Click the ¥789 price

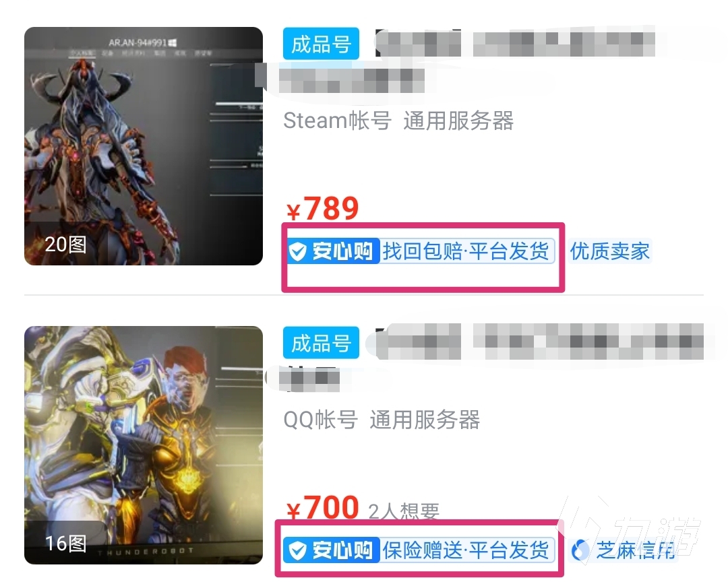click(323, 208)
